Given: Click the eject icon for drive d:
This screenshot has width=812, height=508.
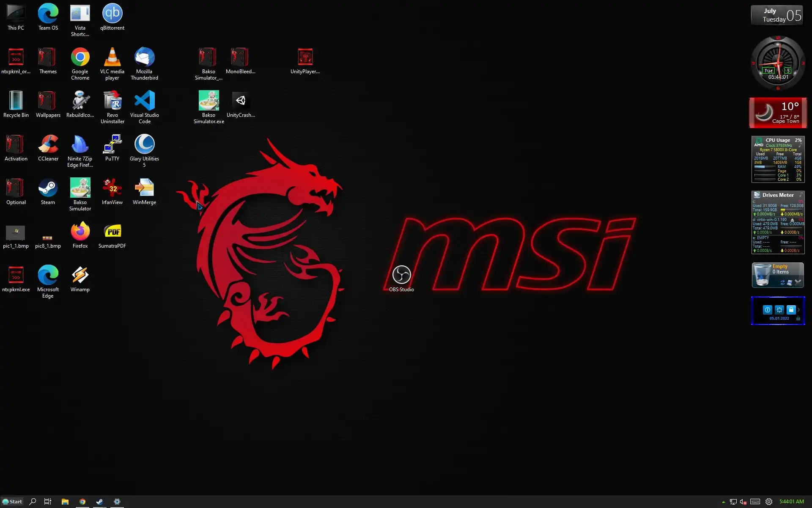Looking at the screenshot, I should pos(792,220).
